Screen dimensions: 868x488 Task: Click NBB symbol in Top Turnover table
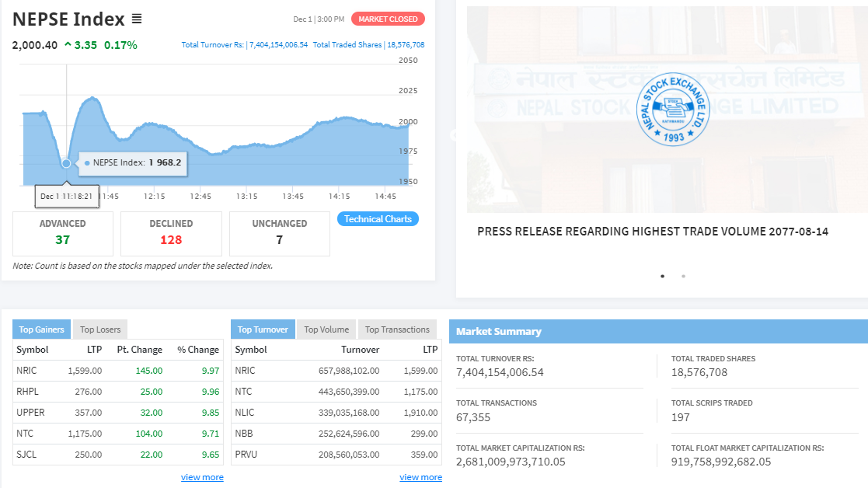pos(244,434)
